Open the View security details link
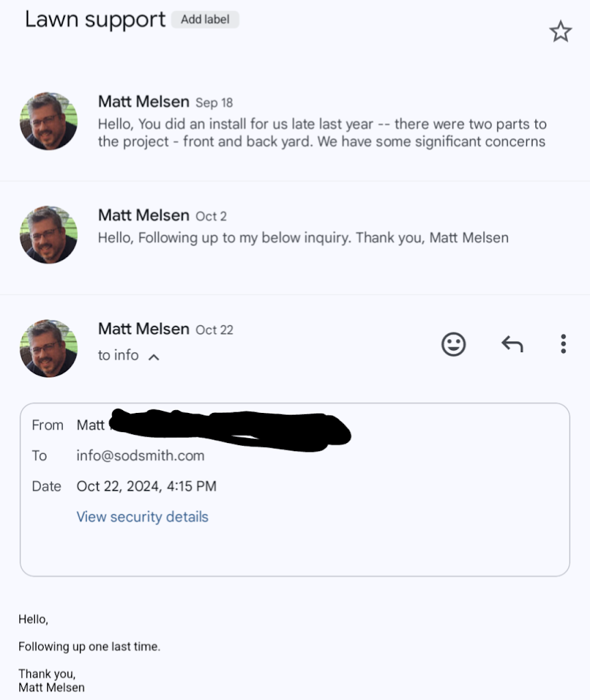The image size is (590, 700). pyautogui.click(x=142, y=517)
